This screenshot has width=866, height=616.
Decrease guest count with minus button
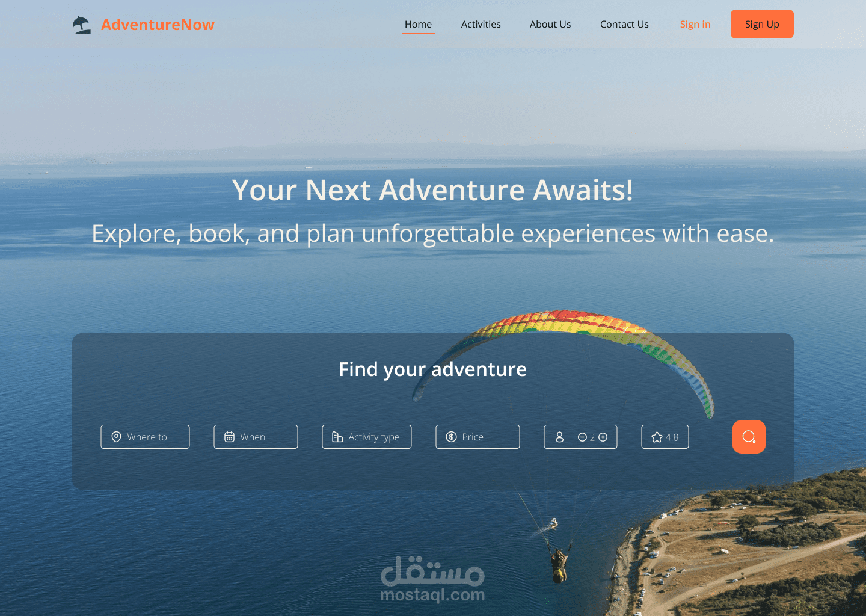click(582, 437)
